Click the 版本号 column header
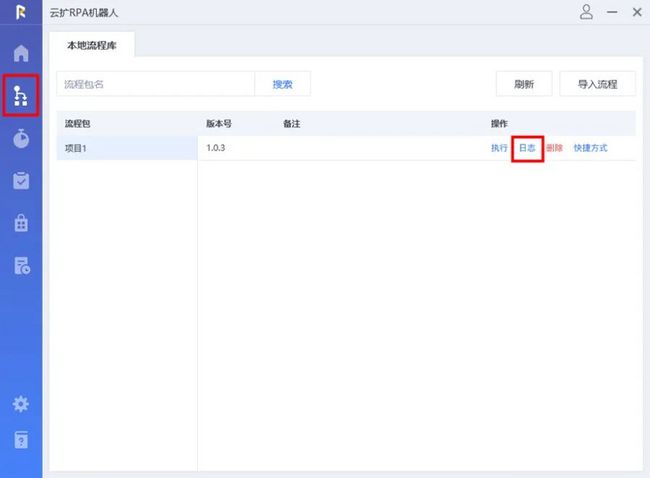This screenshot has height=478, width=650. [219, 124]
